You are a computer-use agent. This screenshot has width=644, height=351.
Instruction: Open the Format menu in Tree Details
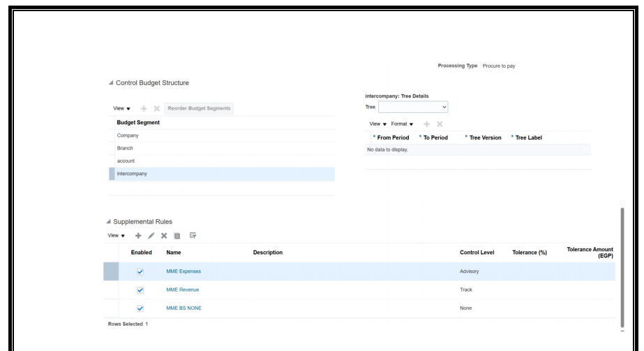402,124
